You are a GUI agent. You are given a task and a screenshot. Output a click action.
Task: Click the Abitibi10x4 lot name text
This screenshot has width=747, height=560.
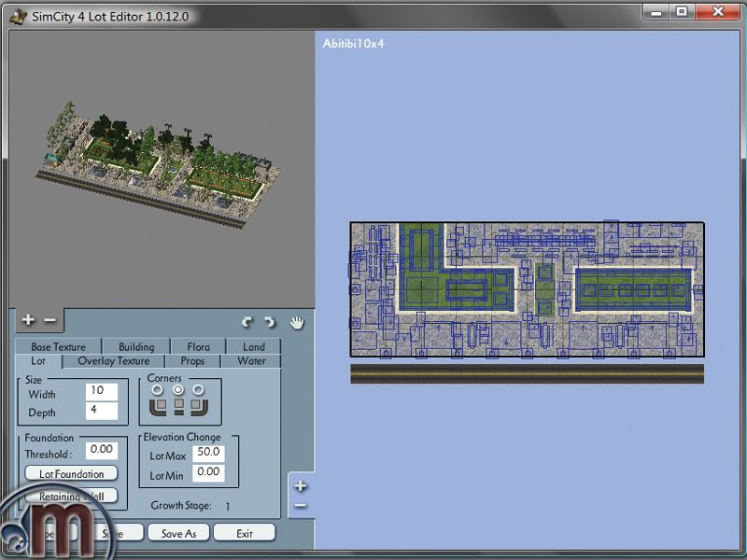353,43
